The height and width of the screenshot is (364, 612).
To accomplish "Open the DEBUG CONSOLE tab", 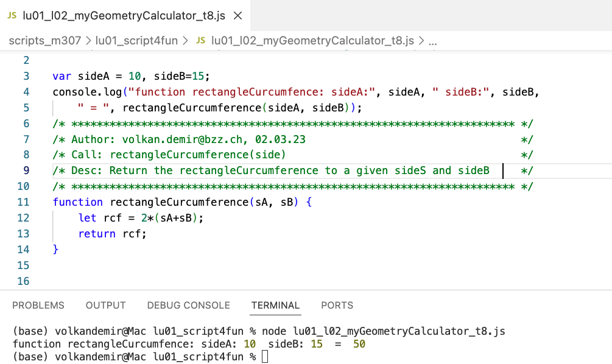I will (188, 306).
